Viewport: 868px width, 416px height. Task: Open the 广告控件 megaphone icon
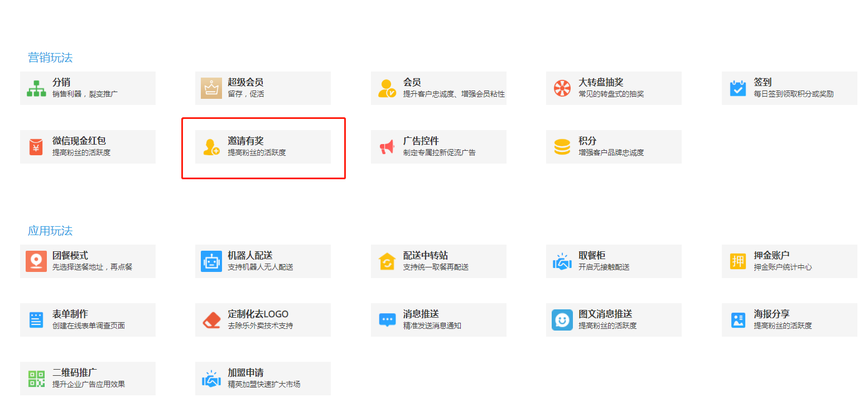[387, 147]
